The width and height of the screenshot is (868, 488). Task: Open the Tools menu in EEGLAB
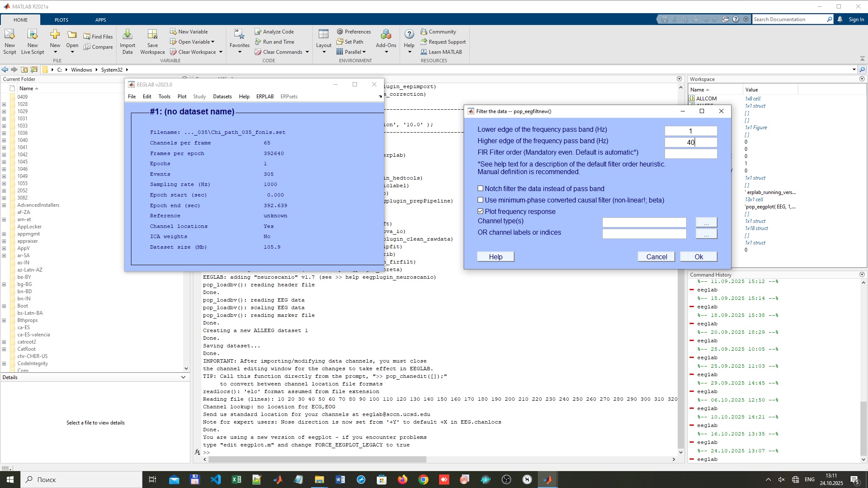pos(164,97)
